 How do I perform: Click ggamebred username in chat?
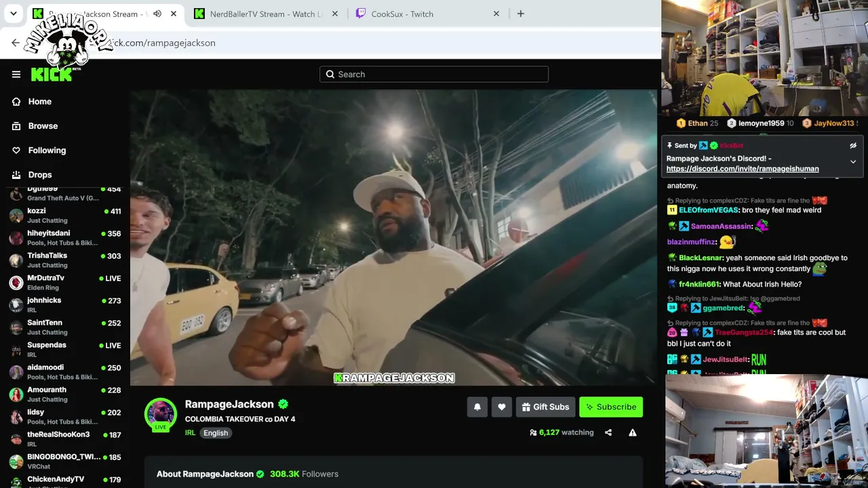click(724, 308)
